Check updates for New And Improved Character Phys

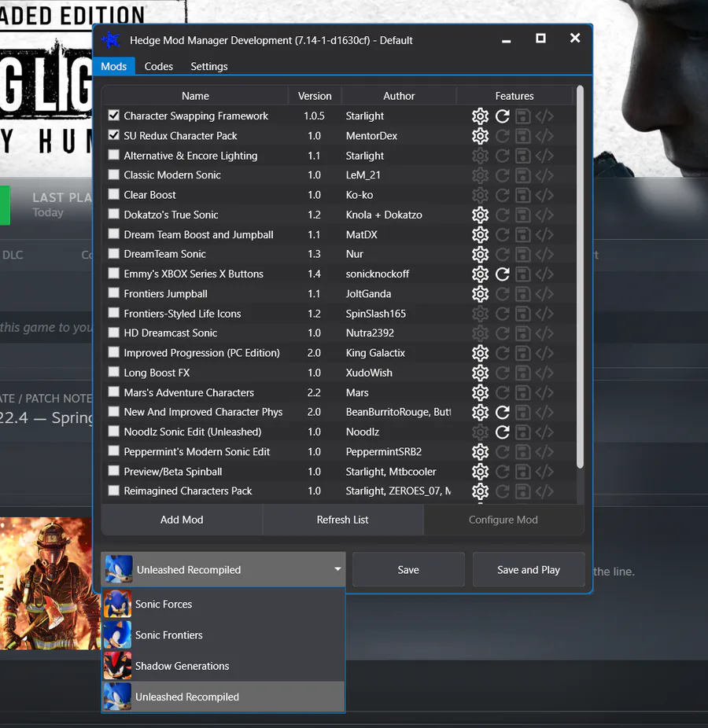pos(502,412)
